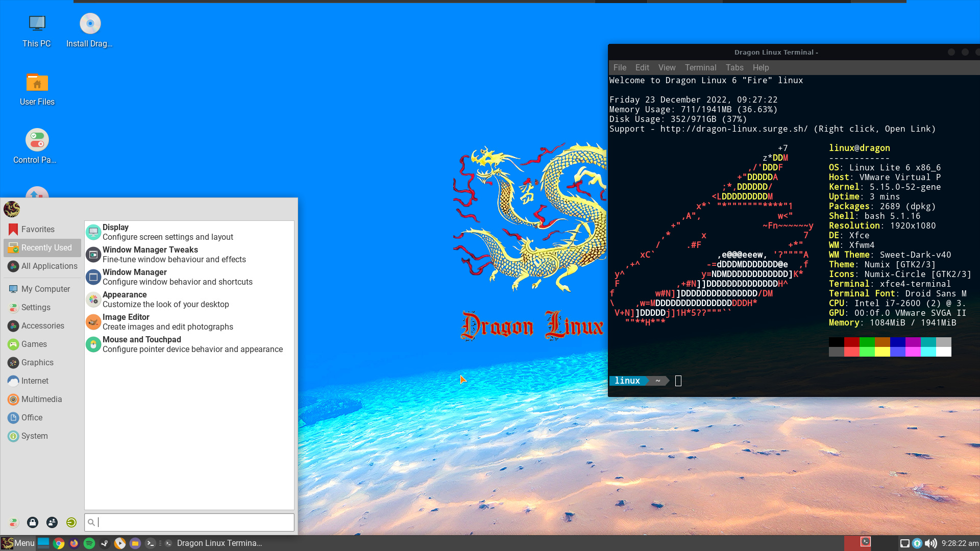Open the Install Dragon disc desktop icon
Viewport: 980px width, 551px height.
(90, 31)
